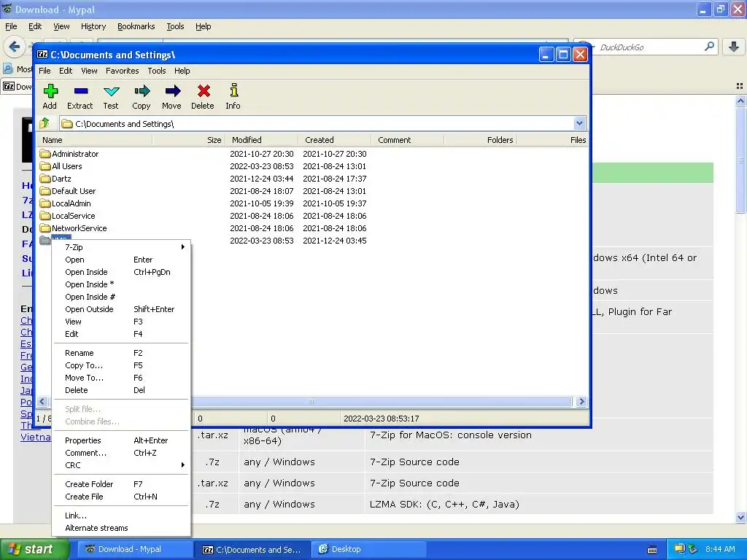Go up one folder level with arrow icon
The image size is (747, 560).
click(44, 123)
